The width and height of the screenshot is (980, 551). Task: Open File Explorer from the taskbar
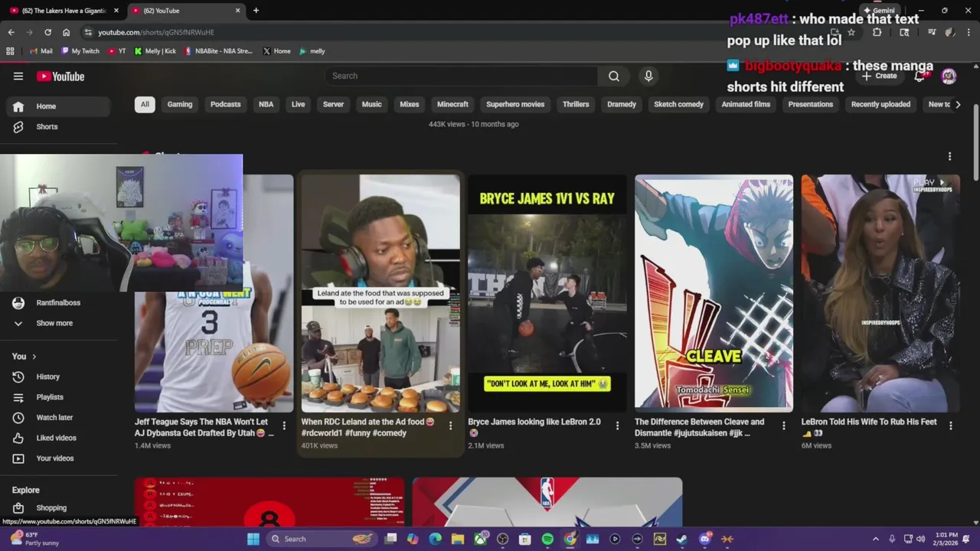coord(458,539)
